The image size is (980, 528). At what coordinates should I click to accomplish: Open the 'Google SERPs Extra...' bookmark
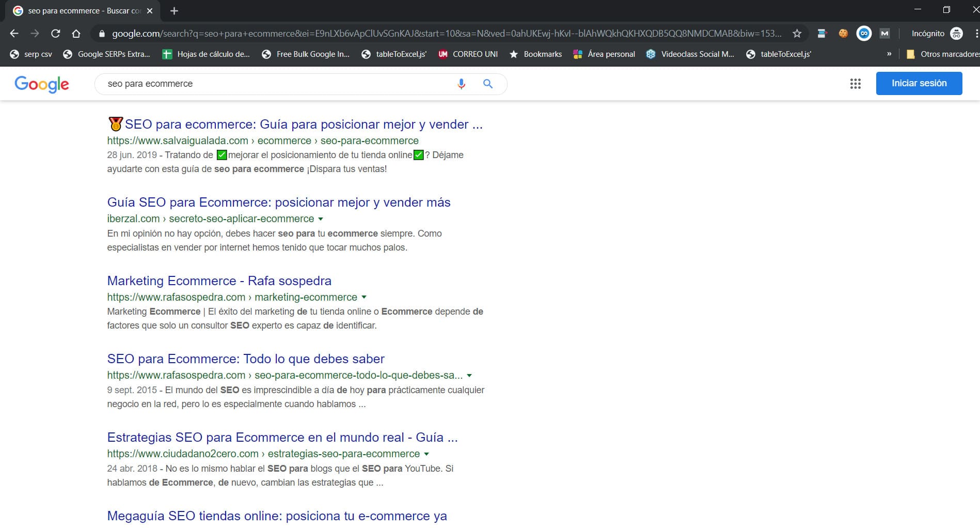(x=107, y=54)
